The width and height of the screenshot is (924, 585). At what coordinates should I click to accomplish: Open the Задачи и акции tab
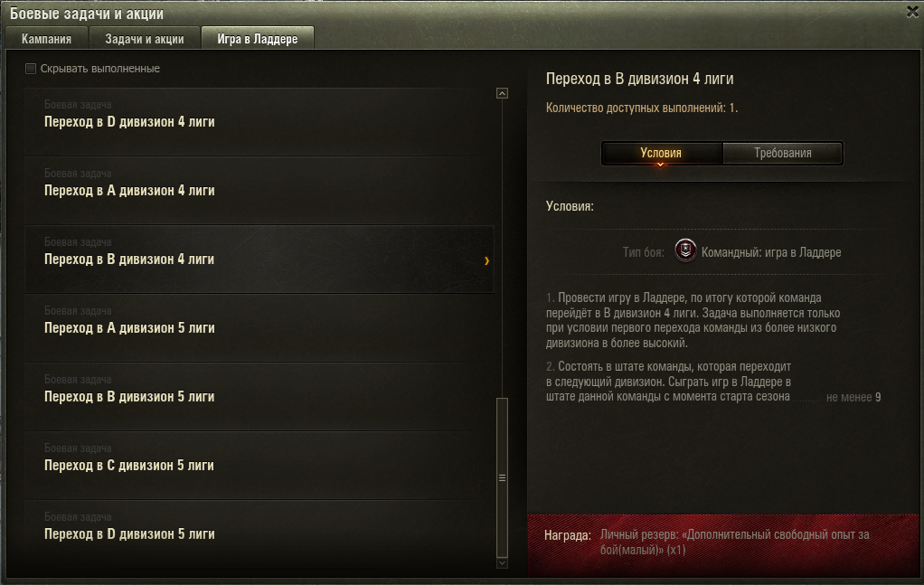[x=145, y=38]
